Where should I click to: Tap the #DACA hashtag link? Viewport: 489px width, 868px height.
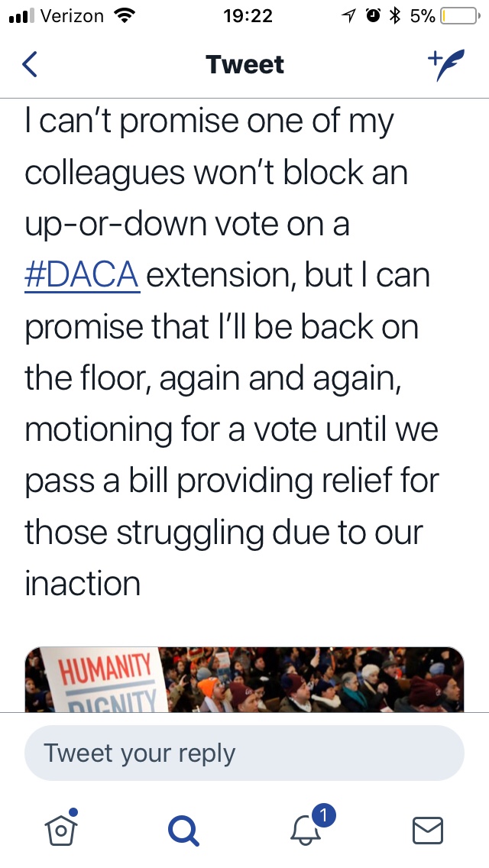point(82,275)
